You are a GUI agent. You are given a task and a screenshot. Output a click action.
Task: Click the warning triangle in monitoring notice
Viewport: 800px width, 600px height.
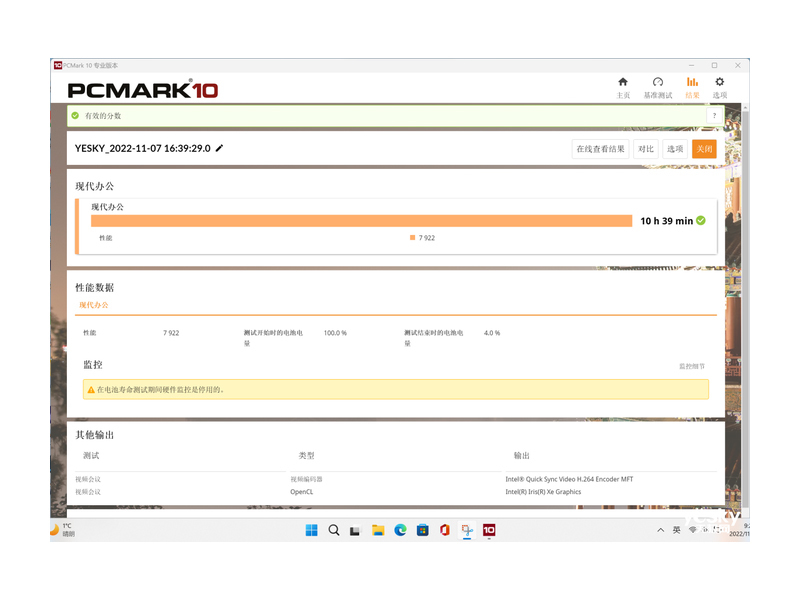pos(91,390)
